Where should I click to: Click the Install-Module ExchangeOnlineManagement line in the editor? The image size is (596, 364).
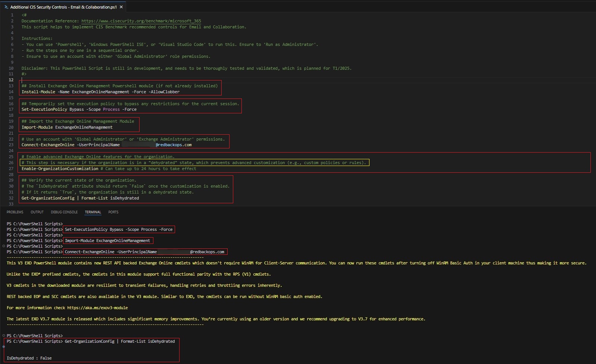point(100,92)
